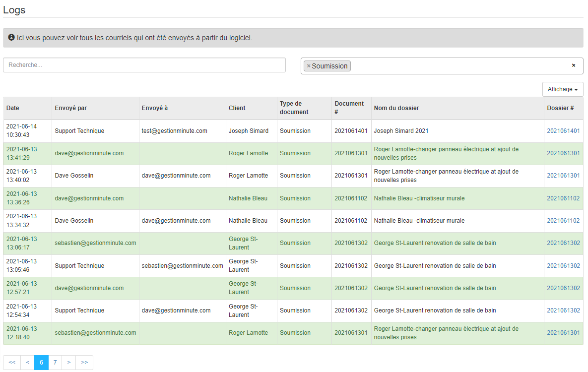Click the Envoyé par column header

[71, 108]
